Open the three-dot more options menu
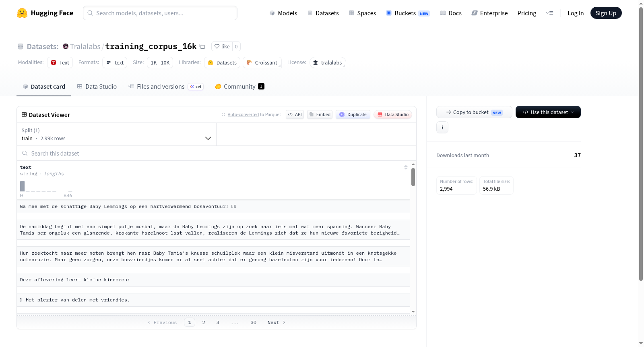Screen dimensions: 644x347 pyautogui.click(x=442, y=127)
